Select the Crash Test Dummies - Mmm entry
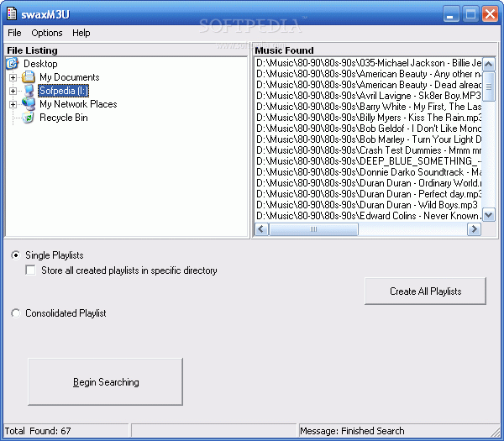This screenshot has height=441, width=504. [x=369, y=150]
